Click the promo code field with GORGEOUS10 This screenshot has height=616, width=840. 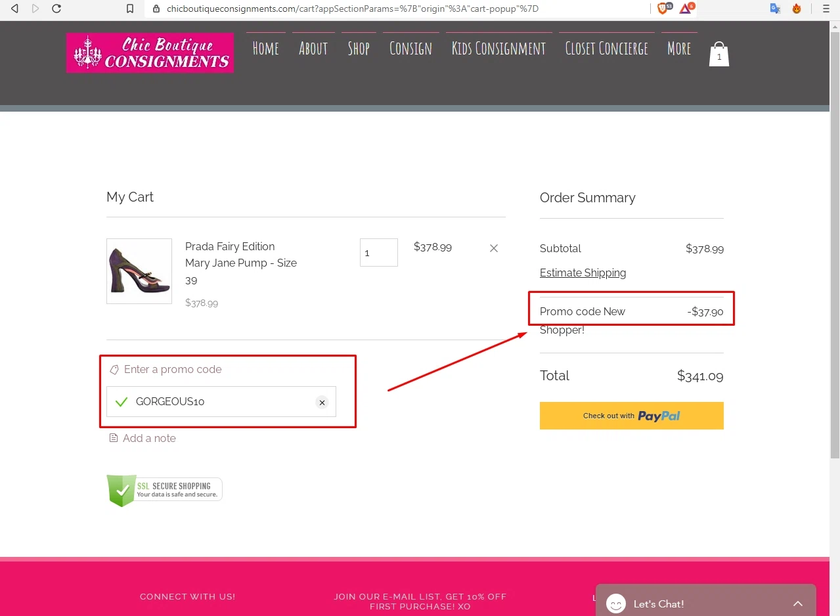[x=221, y=401]
